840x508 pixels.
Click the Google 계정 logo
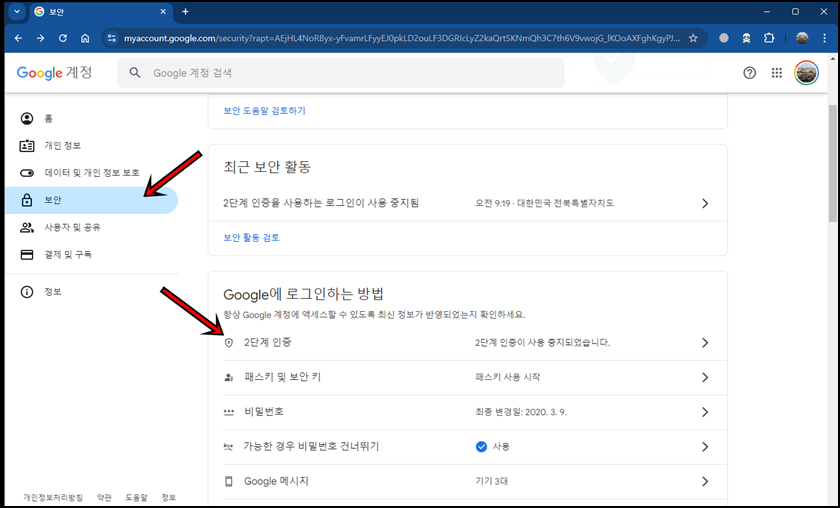point(54,73)
